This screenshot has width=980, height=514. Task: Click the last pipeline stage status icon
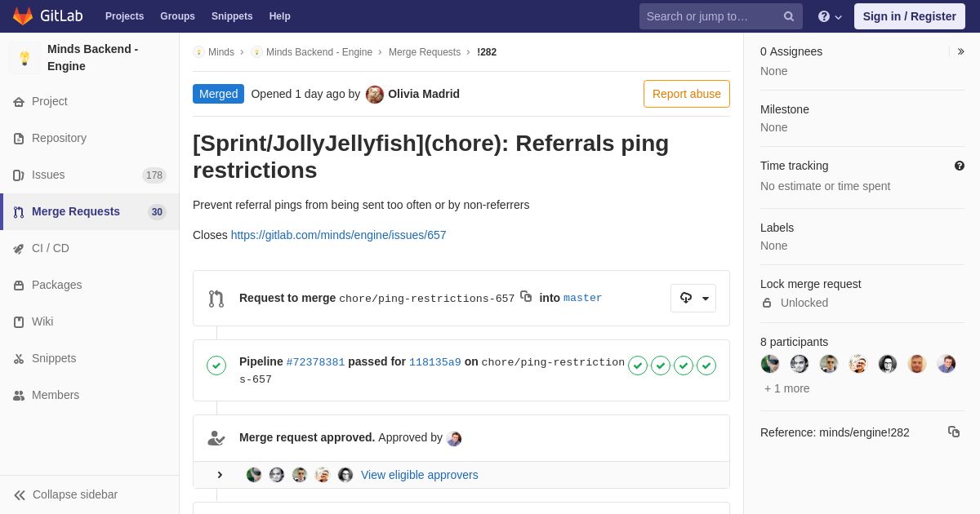[706, 366]
